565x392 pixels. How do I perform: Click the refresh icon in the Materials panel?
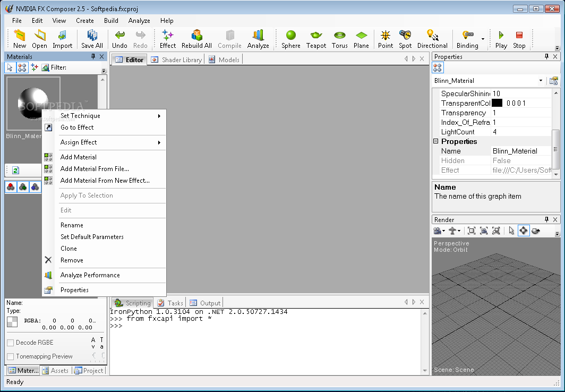coord(15,170)
